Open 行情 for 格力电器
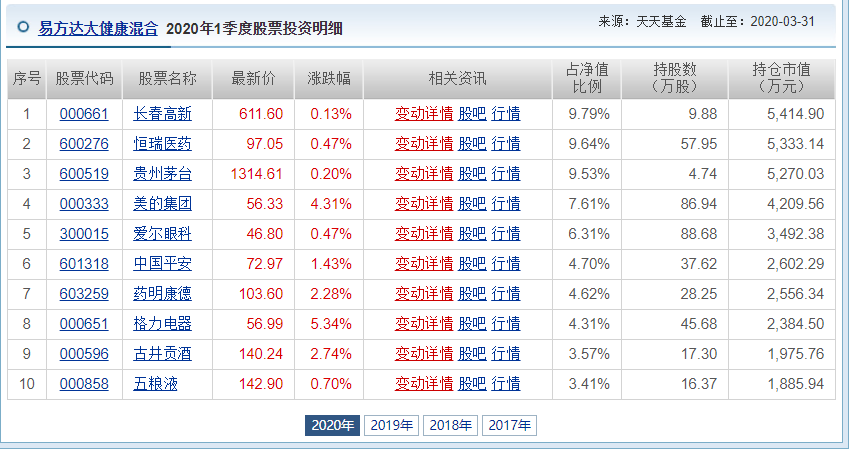The height and width of the screenshot is (451, 853). coord(505,324)
